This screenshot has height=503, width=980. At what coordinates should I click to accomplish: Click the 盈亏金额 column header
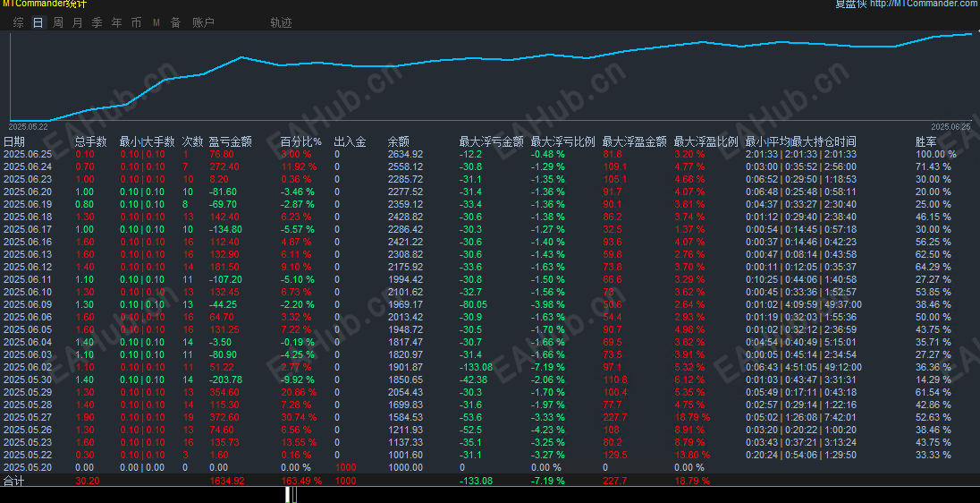click(x=230, y=142)
